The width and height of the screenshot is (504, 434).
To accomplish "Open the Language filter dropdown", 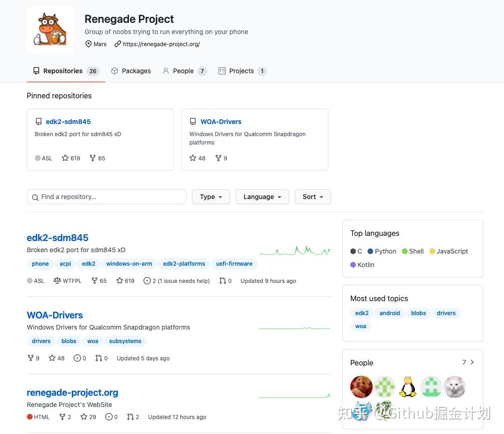I will pos(262,197).
